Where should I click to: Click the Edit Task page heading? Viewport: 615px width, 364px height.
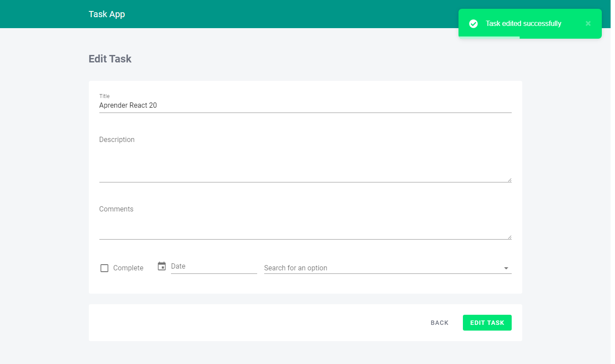110,59
